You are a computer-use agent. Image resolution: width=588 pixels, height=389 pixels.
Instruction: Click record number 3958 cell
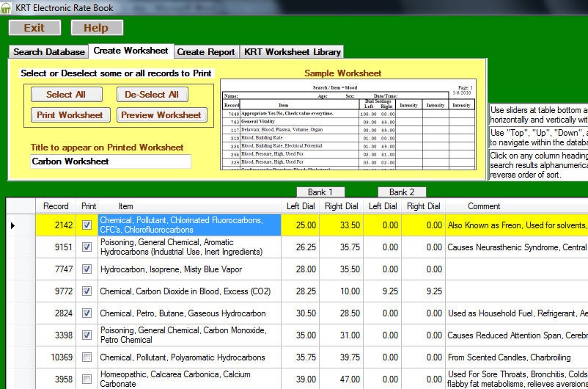(56, 379)
